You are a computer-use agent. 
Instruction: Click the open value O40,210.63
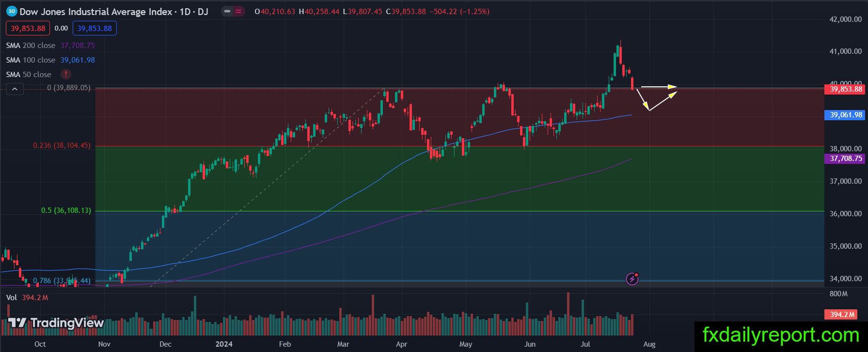(275, 11)
